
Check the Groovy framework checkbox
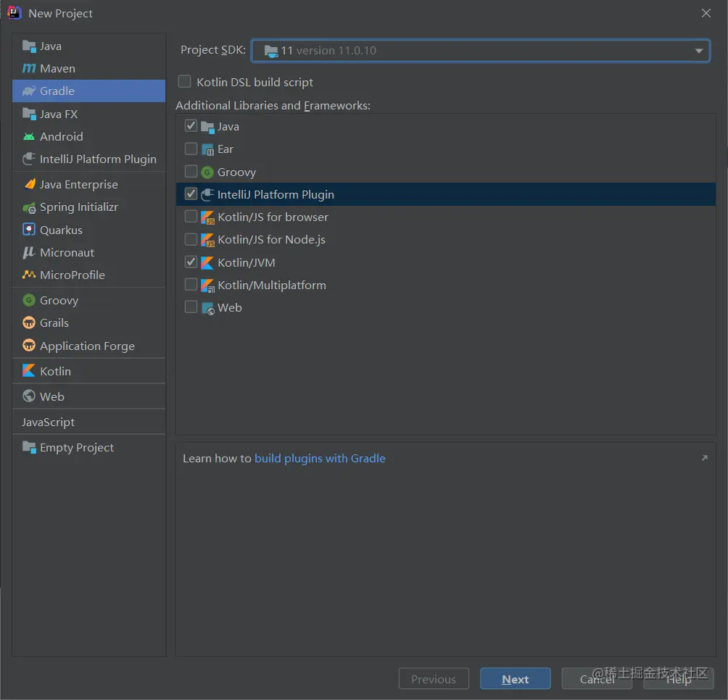click(x=191, y=171)
